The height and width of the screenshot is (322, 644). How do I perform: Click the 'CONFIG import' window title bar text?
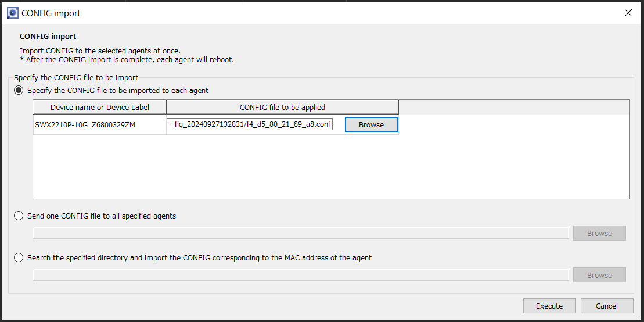click(x=51, y=13)
